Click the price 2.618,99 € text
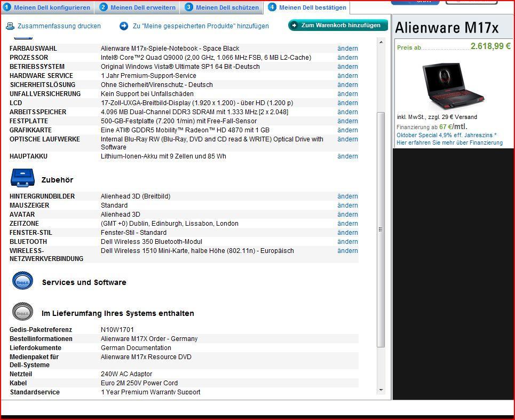The image size is (515, 420). tap(490, 46)
